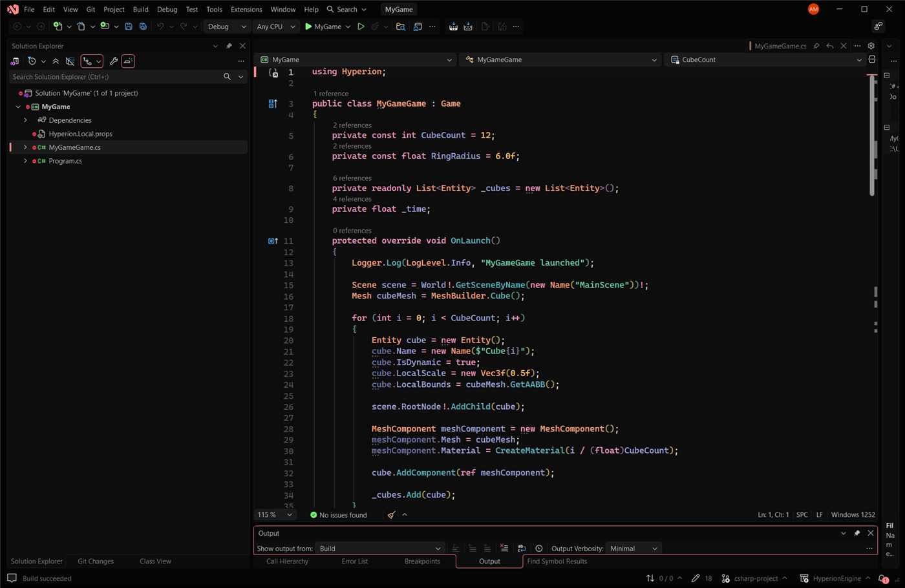Open the File menu
Viewport: 905px width, 588px height.
tap(29, 9)
